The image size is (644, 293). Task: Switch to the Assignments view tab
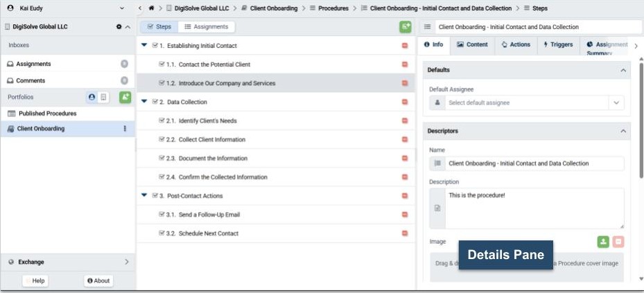(x=205, y=26)
